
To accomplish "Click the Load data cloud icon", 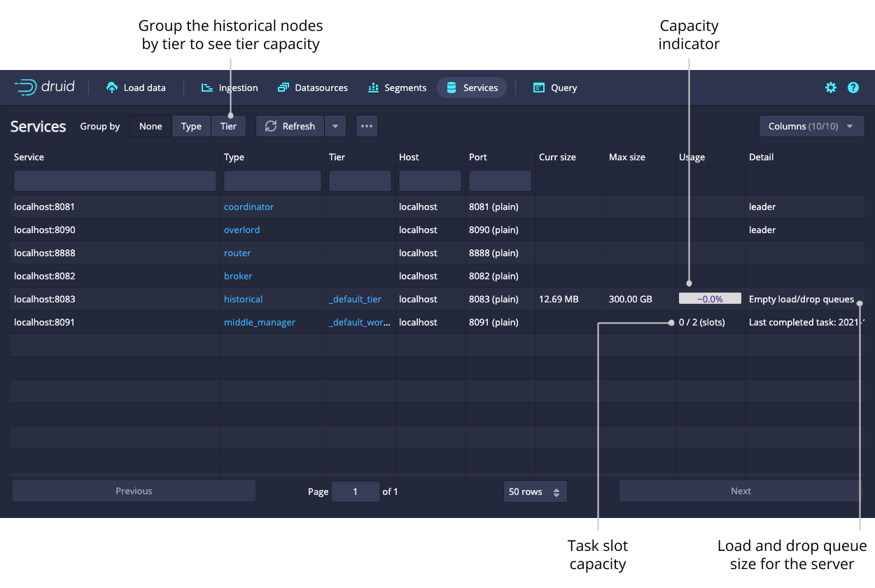I will pos(112,87).
